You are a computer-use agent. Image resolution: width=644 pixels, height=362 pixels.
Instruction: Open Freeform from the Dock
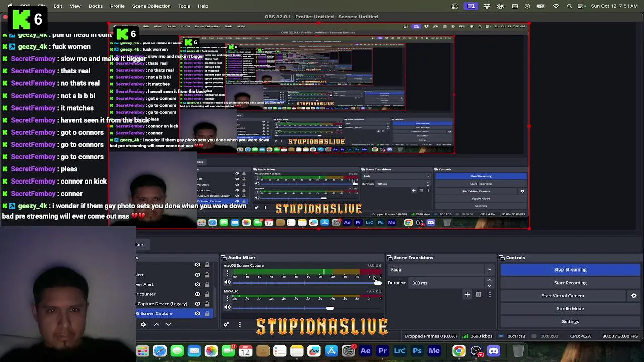pos(314,351)
